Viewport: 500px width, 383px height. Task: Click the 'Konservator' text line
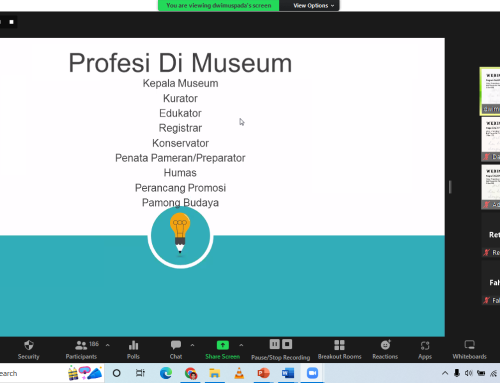click(180, 143)
